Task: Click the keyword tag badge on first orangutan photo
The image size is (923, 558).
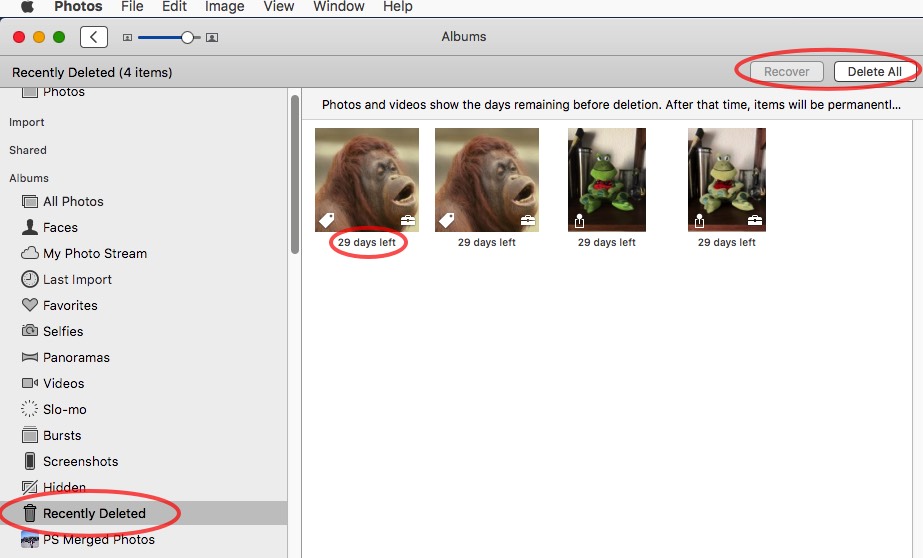Action: 327,220
